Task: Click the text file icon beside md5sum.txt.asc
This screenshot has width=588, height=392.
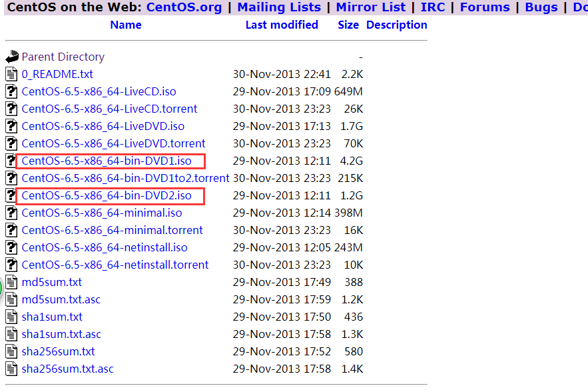Action: (11, 299)
